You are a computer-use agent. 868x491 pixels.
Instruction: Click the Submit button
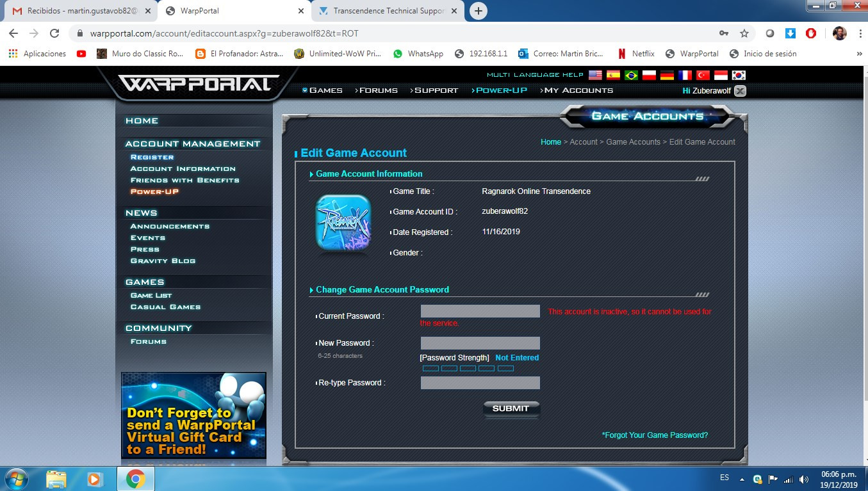pyautogui.click(x=511, y=408)
